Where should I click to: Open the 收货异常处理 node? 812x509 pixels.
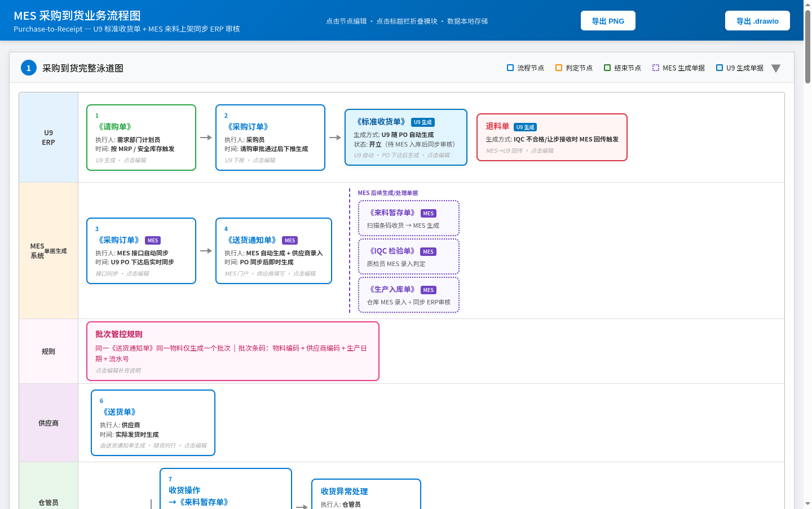tap(366, 494)
